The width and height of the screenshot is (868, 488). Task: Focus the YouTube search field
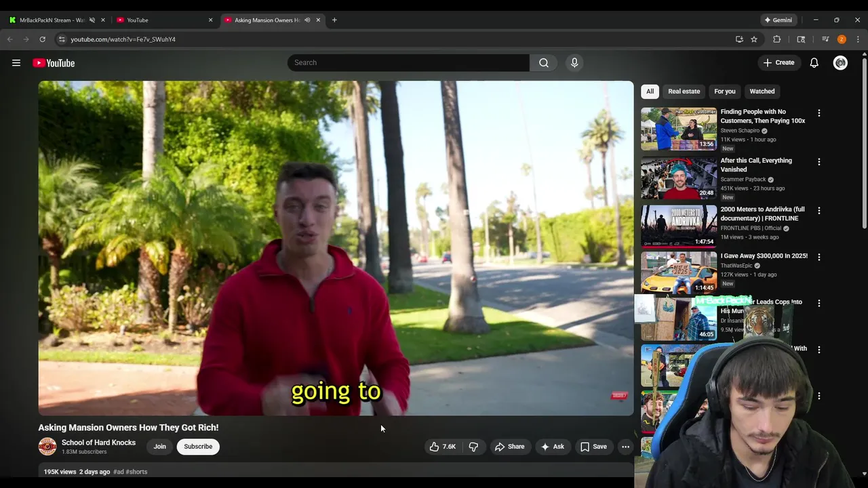[x=408, y=62]
